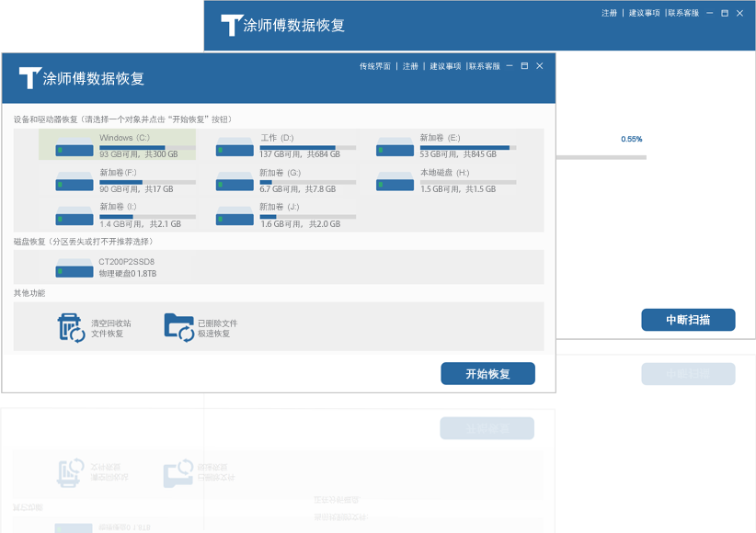Select the 新加卷 (F:) drive icon

pos(74,180)
